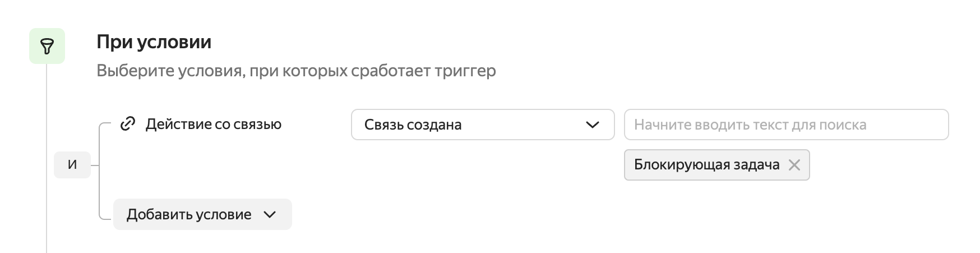
Task: Click the vertical timeline line below the filter icon
Action: (x=47, y=168)
